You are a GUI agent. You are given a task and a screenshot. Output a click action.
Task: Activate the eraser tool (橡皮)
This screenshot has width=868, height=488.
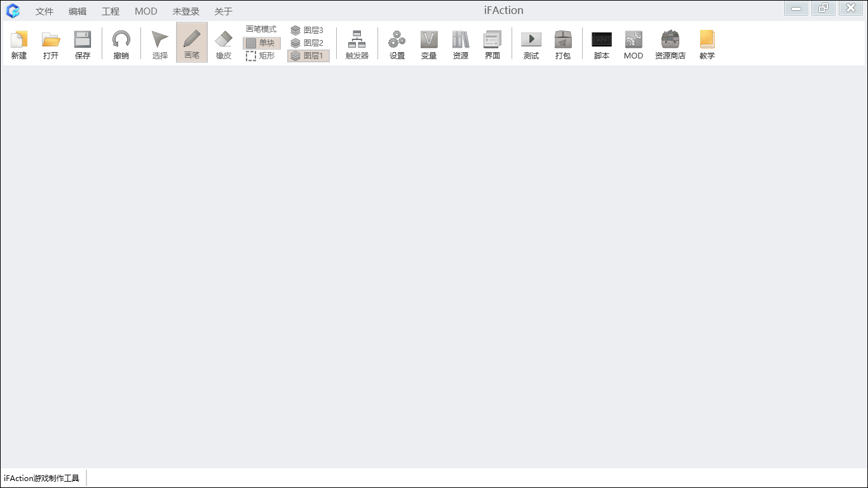click(224, 44)
